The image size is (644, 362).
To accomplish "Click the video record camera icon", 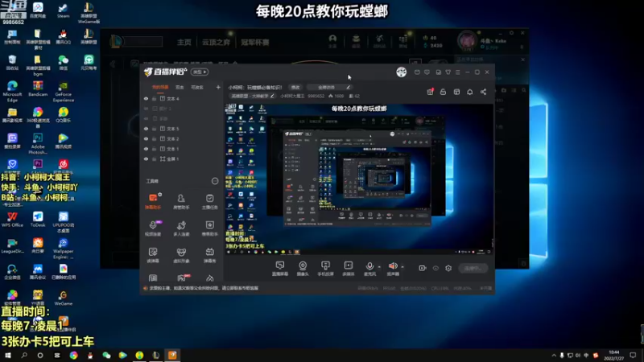I will [x=422, y=268].
